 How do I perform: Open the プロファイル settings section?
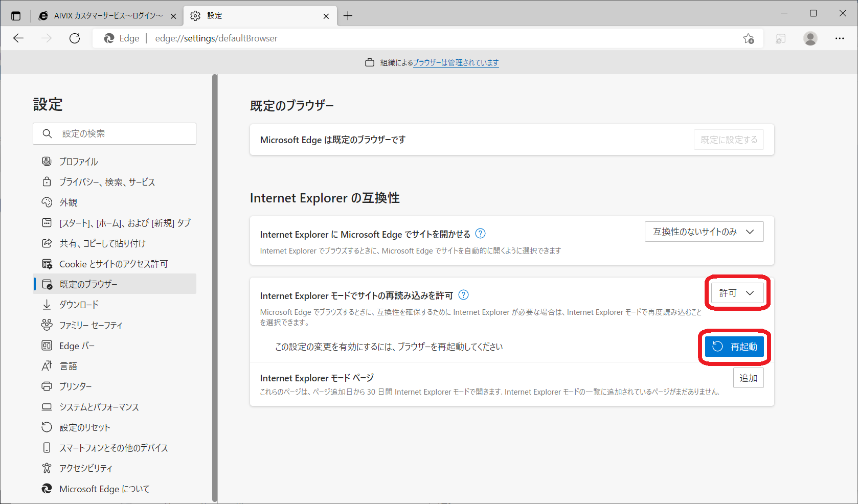pyautogui.click(x=115, y=162)
